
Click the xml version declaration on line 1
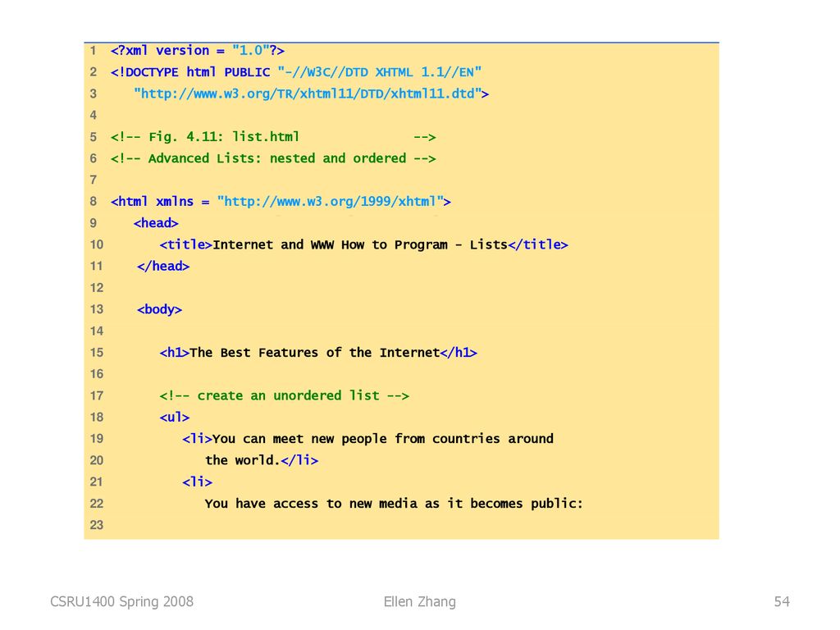click(197, 51)
